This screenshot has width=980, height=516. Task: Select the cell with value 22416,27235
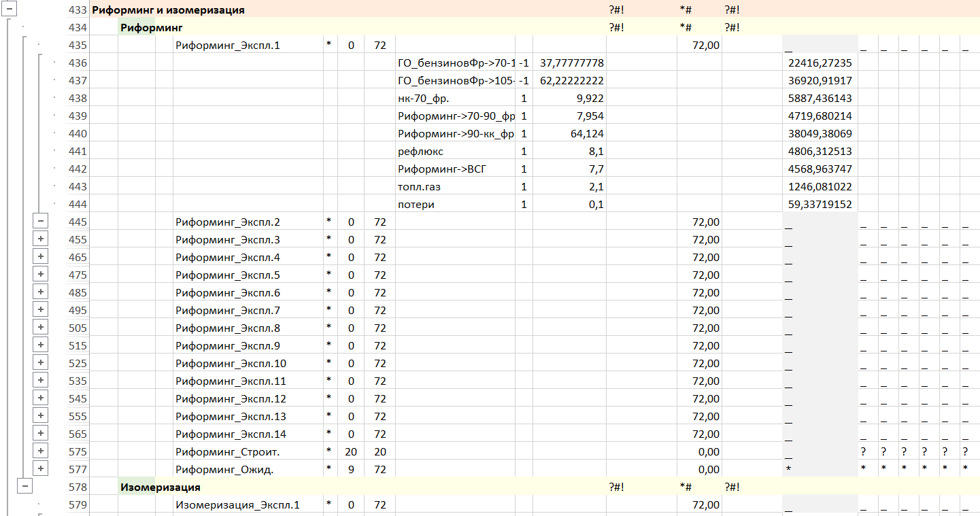[820, 63]
